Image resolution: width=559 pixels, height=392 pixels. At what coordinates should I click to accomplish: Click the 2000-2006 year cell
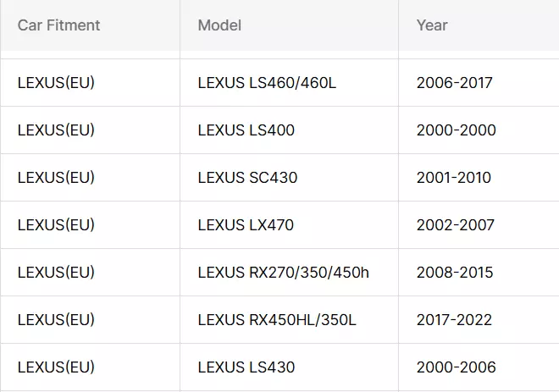pyautogui.click(x=479, y=367)
